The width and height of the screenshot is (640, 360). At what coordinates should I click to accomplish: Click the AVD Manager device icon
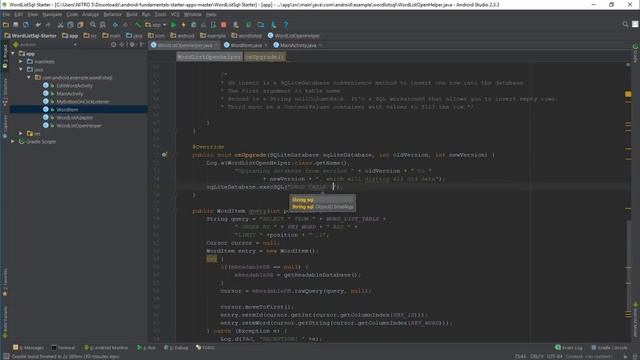236,25
